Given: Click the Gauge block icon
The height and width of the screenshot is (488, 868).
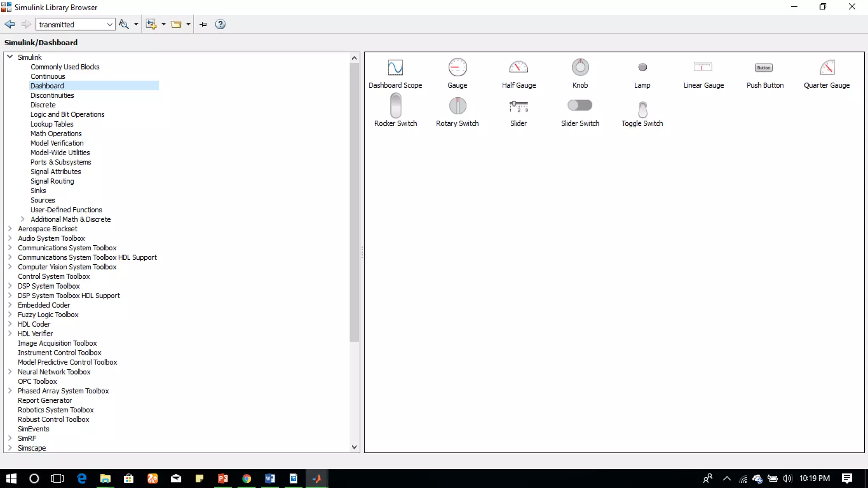Looking at the screenshot, I should [x=457, y=67].
